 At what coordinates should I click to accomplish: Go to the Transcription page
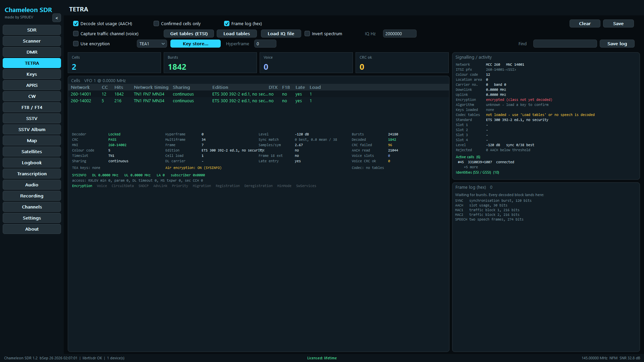click(32, 174)
